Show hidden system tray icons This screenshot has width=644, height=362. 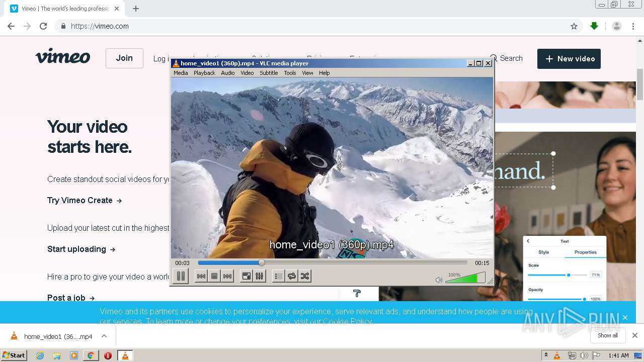tap(546, 355)
